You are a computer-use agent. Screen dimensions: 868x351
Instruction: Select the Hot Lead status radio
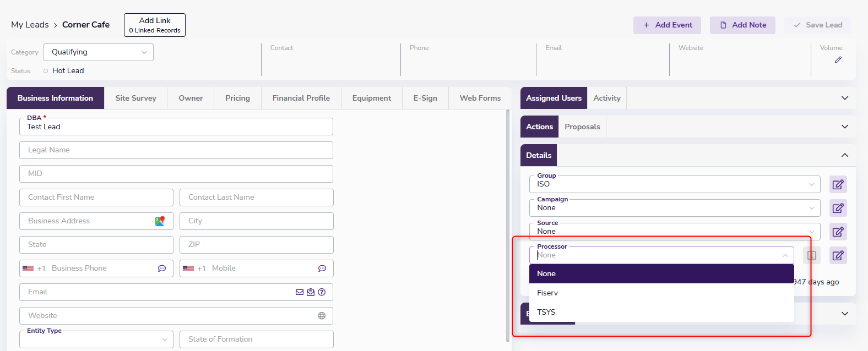click(46, 71)
